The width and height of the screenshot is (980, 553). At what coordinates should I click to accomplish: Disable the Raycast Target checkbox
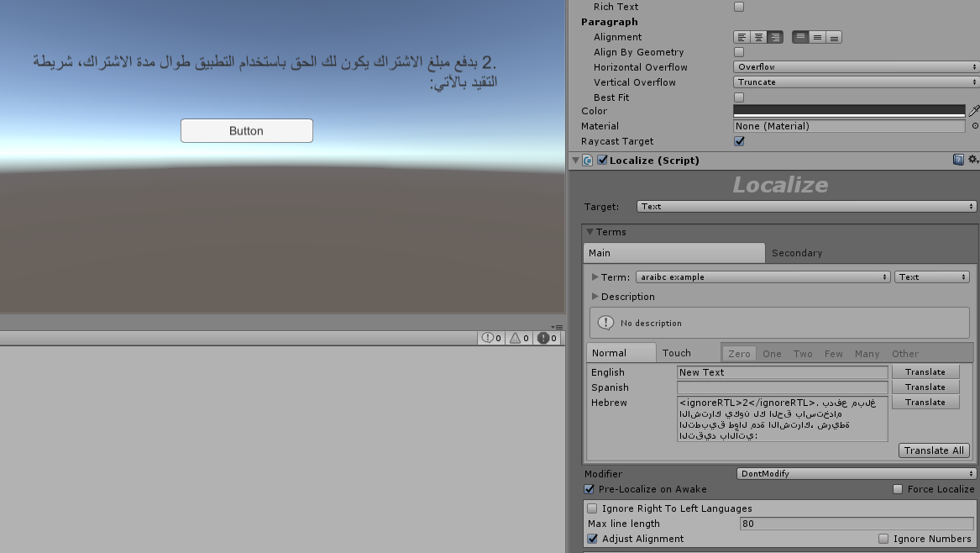tap(739, 141)
